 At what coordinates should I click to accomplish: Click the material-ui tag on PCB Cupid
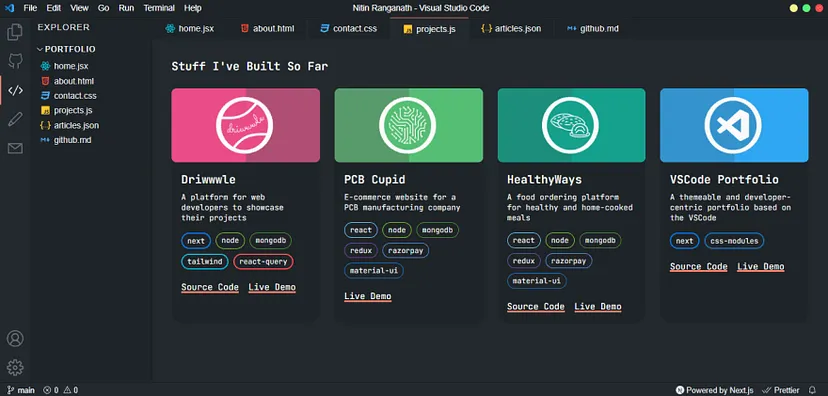[x=374, y=271]
